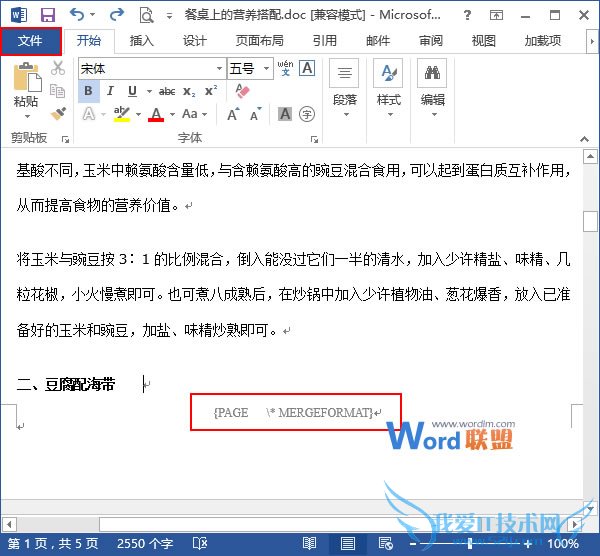Select the Format Painter brush
This screenshot has height=556, width=600.
(58, 113)
